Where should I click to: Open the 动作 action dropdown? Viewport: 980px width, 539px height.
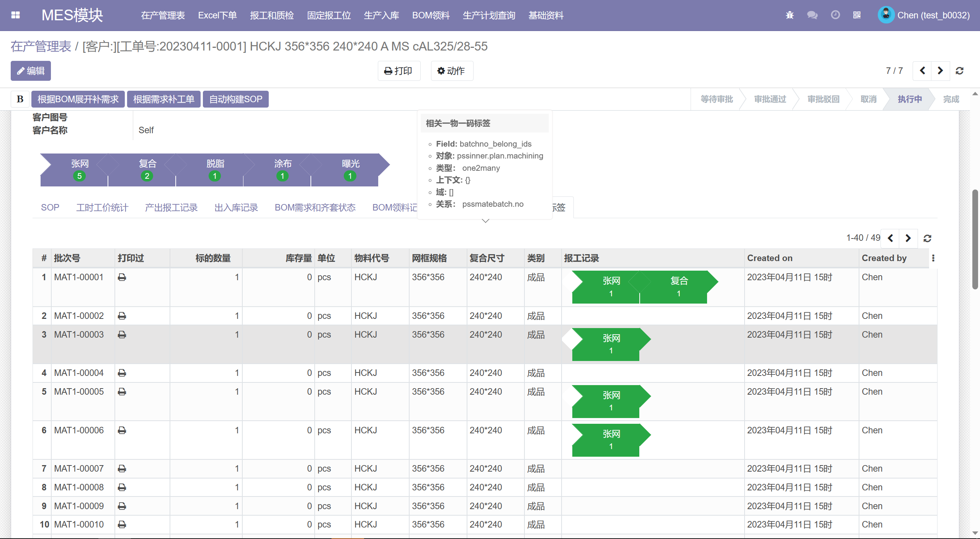coord(452,71)
